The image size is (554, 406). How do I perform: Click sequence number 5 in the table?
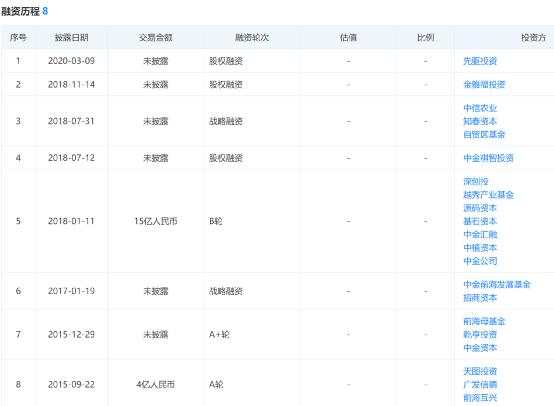(18, 221)
